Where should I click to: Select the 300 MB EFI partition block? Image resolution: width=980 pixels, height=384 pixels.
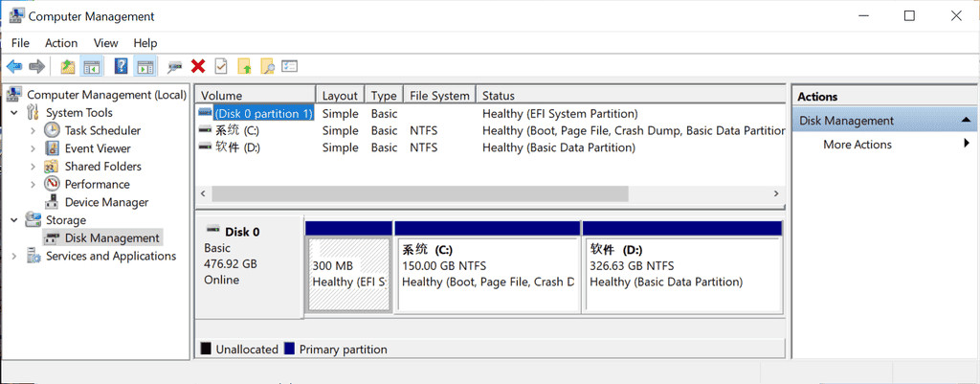348,274
